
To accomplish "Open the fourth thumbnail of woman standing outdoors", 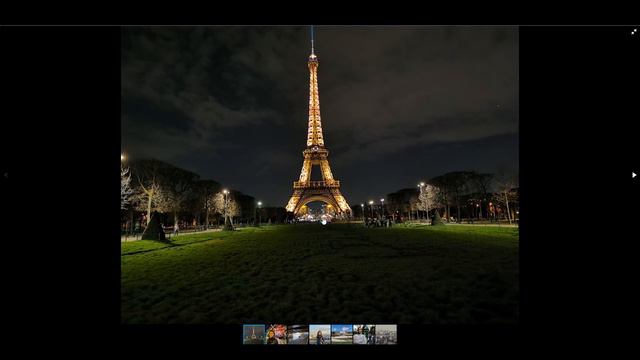I will pyautogui.click(x=320, y=334).
